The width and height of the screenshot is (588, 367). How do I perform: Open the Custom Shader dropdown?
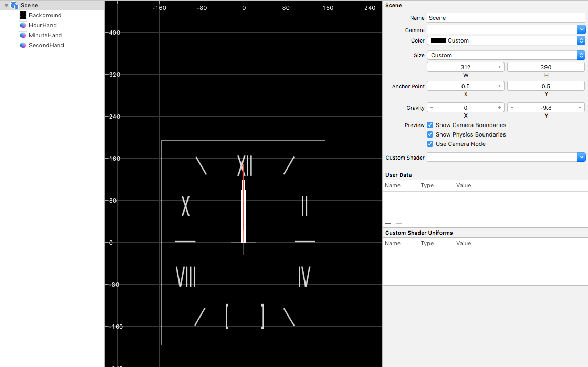coord(581,157)
